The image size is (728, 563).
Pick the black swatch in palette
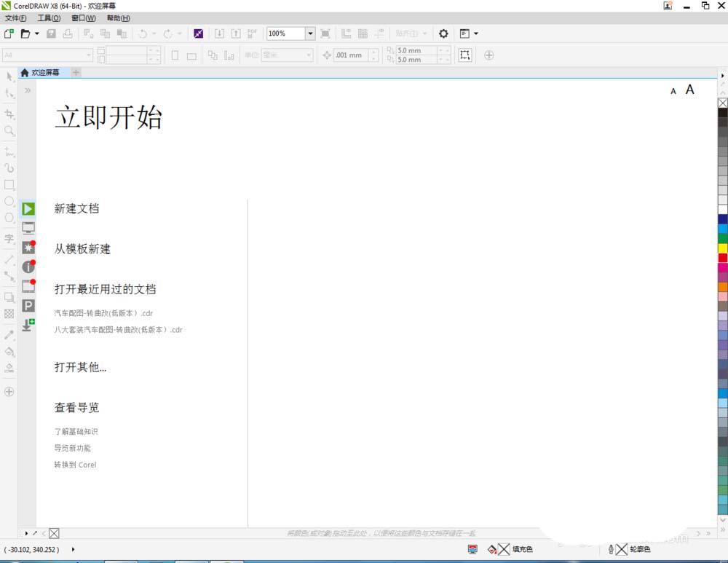pos(723,112)
